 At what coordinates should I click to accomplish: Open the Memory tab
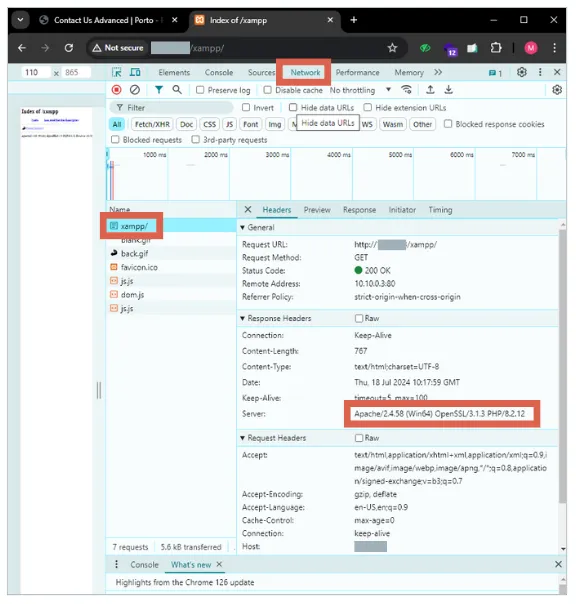click(x=409, y=72)
